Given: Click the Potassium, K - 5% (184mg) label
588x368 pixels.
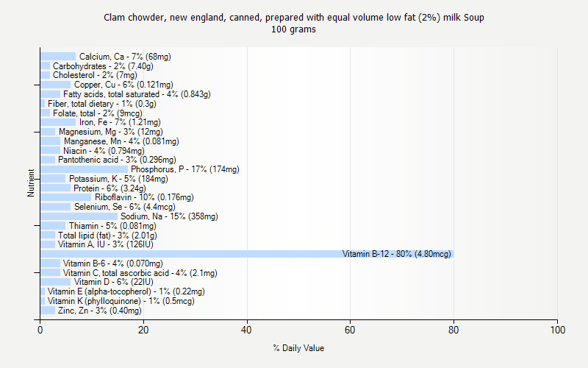Looking at the screenshot, I should (x=118, y=179).
